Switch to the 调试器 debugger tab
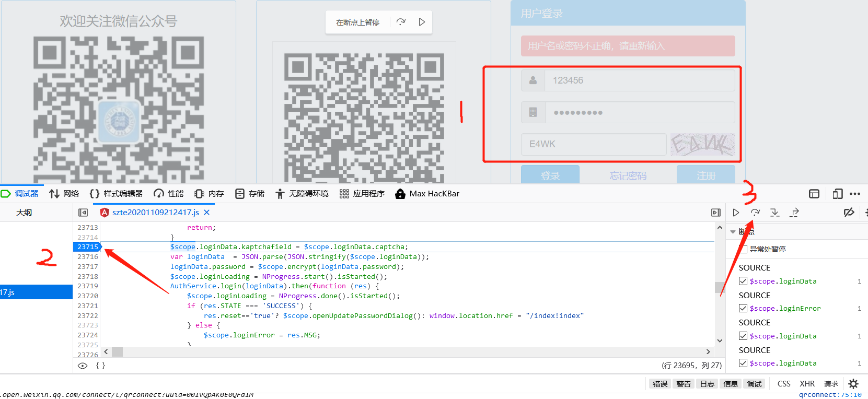Viewport: 868px width, 399px height. pyautogui.click(x=20, y=194)
